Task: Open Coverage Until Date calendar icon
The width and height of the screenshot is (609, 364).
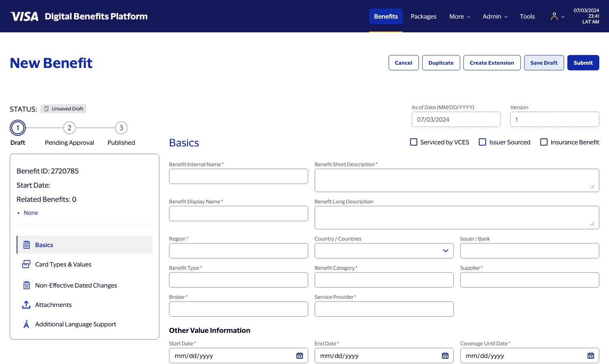Action: pos(591,356)
